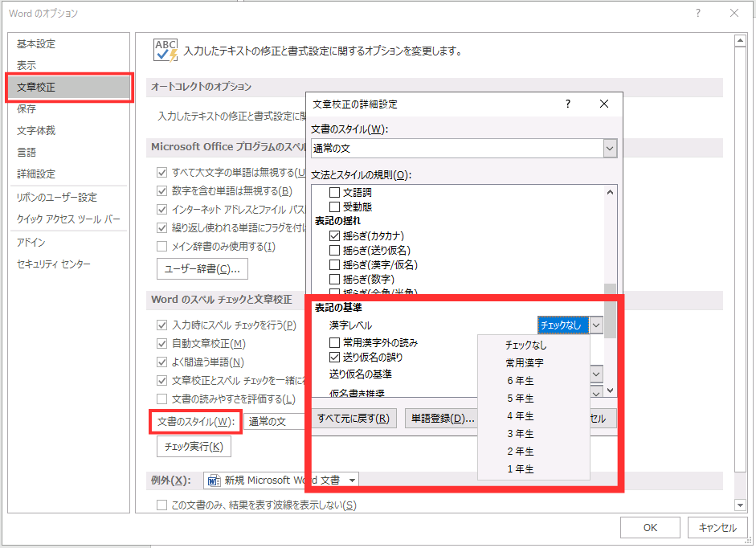Viewport: 756px width, 548px height.
Task: Choose 1 年生 from kanji level list
Action: (533, 469)
